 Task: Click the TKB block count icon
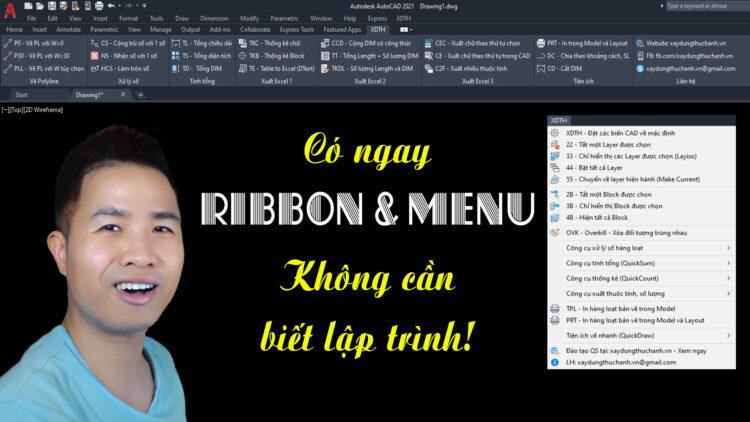pos(243,56)
